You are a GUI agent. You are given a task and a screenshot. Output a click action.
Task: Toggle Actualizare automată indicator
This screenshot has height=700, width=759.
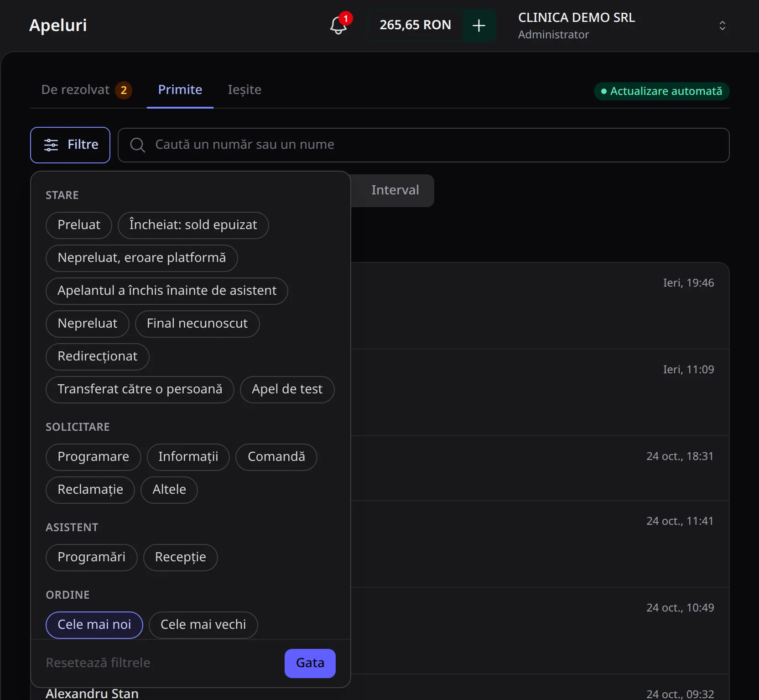point(661,91)
